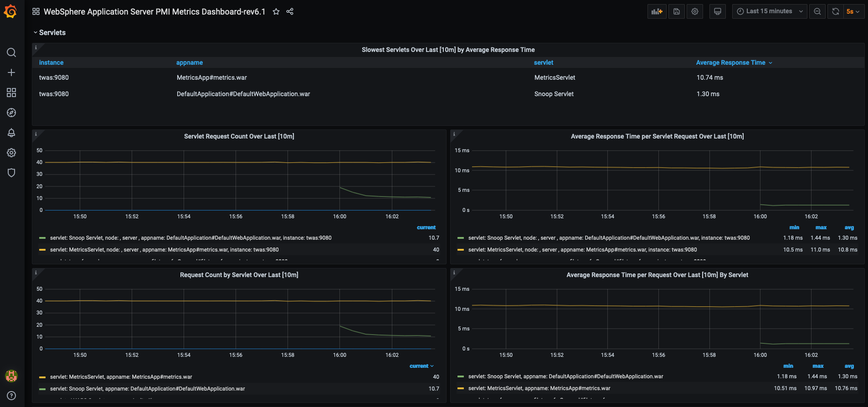Click the dashboard title WebSphere PMI Metrics
Viewport: 868px width, 407px height.
tap(154, 11)
